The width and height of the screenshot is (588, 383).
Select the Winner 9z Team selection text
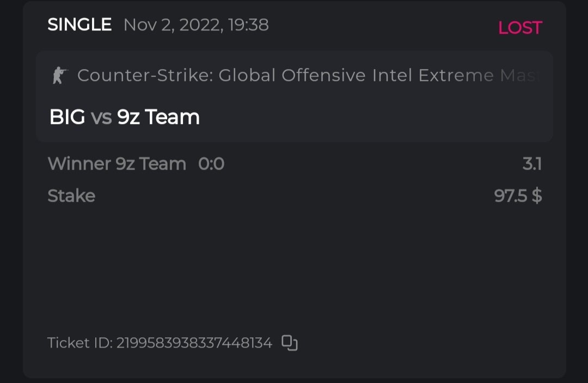[117, 164]
